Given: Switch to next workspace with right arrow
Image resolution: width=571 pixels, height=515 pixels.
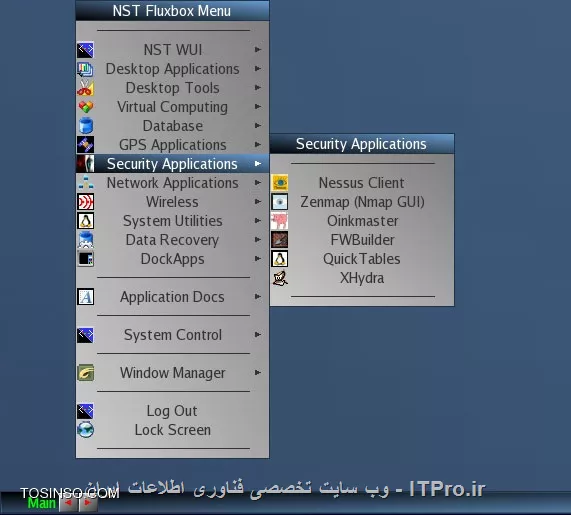Looking at the screenshot, I should point(88,503).
